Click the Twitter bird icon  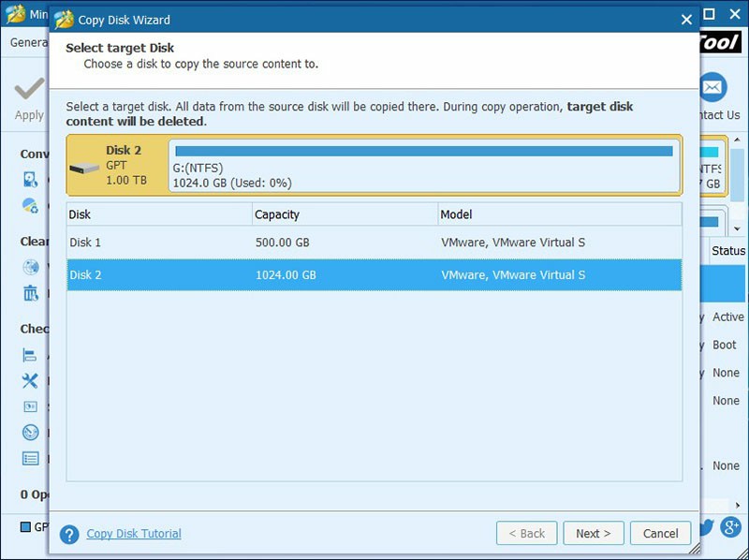point(707,527)
